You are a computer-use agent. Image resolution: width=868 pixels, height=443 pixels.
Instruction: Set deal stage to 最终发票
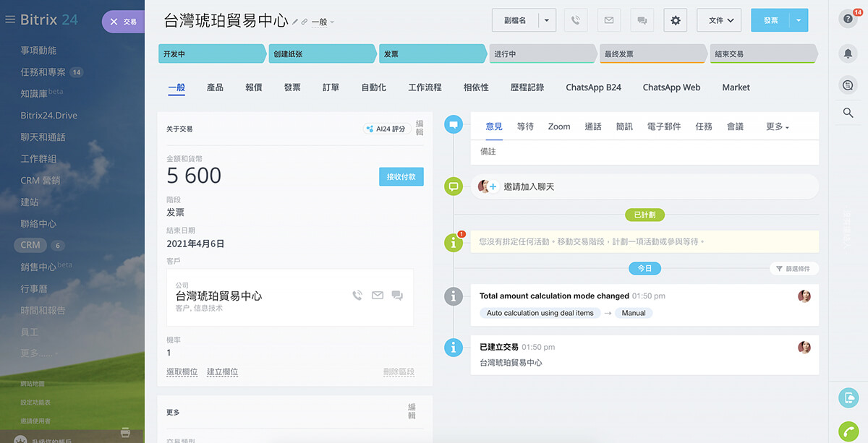[x=654, y=53]
